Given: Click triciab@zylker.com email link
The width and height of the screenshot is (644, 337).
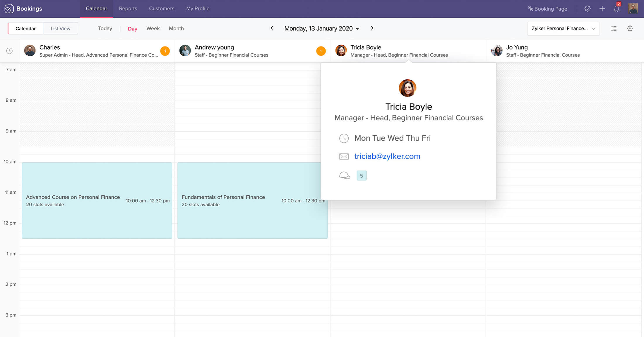Looking at the screenshot, I should 387,156.
